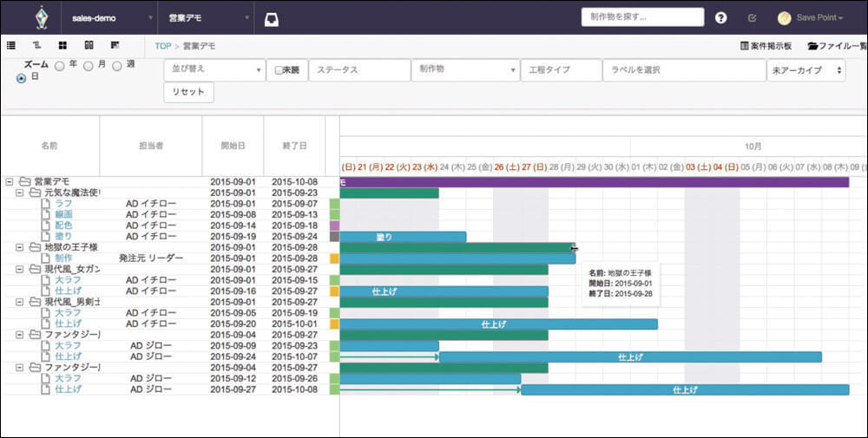Open the ラフ task link
The image size is (868, 438).
click(63, 204)
